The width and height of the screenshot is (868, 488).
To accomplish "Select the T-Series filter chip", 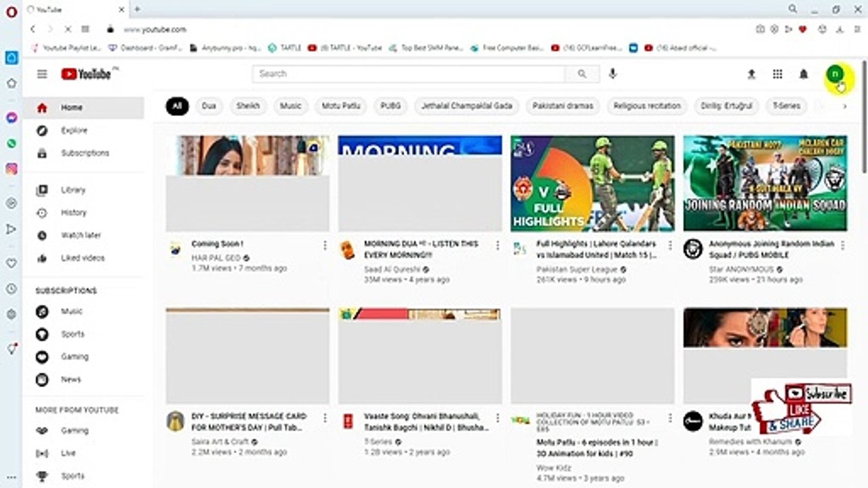I will tap(787, 106).
